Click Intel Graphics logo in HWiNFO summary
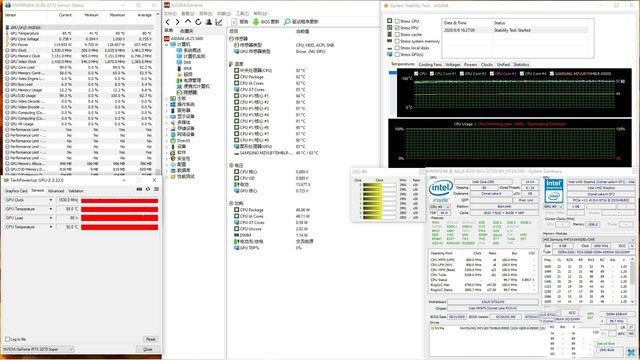 coord(554,191)
